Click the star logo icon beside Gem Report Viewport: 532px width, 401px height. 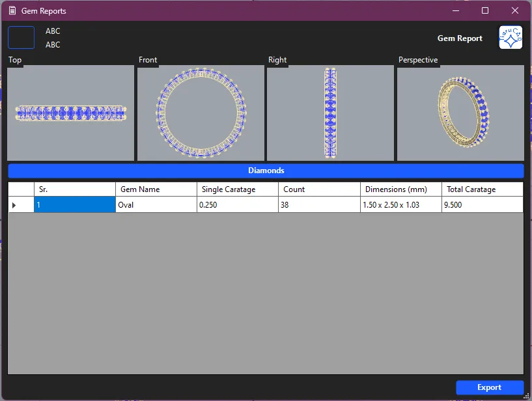[511, 38]
